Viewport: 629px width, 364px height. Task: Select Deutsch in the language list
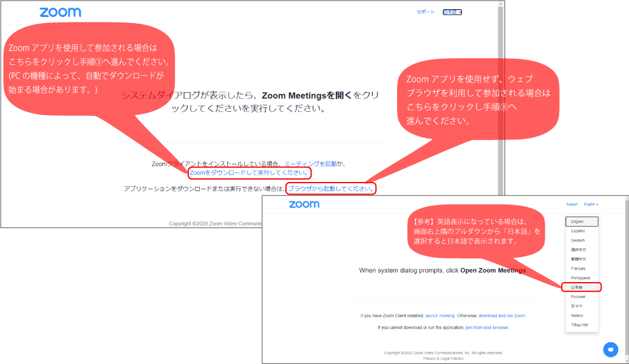(582, 240)
